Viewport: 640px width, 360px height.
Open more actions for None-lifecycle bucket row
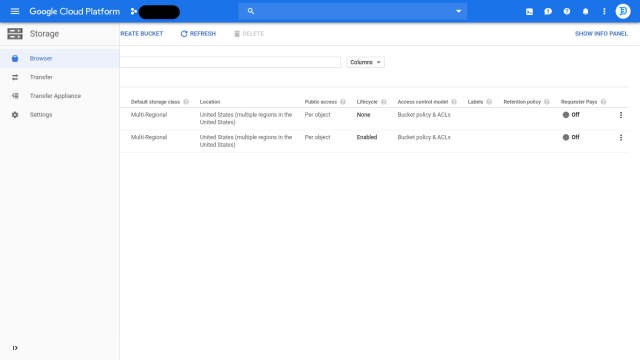pyautogui.click(x=621, y=115)
